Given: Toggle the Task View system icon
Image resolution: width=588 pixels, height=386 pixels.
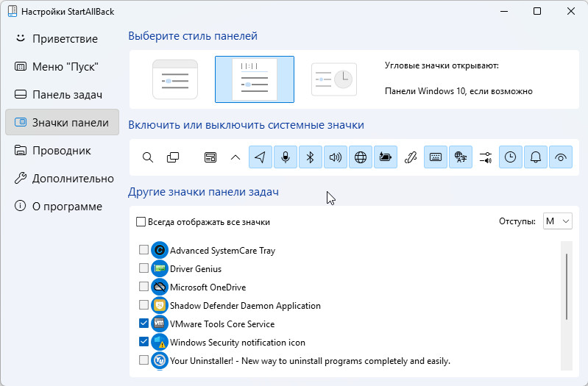Looking at the screenshot, I should (x=173, y=157).
